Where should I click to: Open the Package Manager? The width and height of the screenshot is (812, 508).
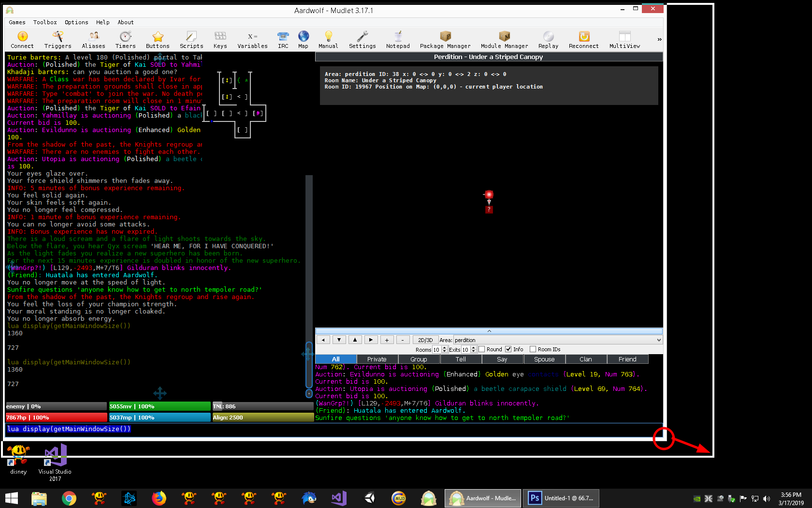(x=445, y=39)
